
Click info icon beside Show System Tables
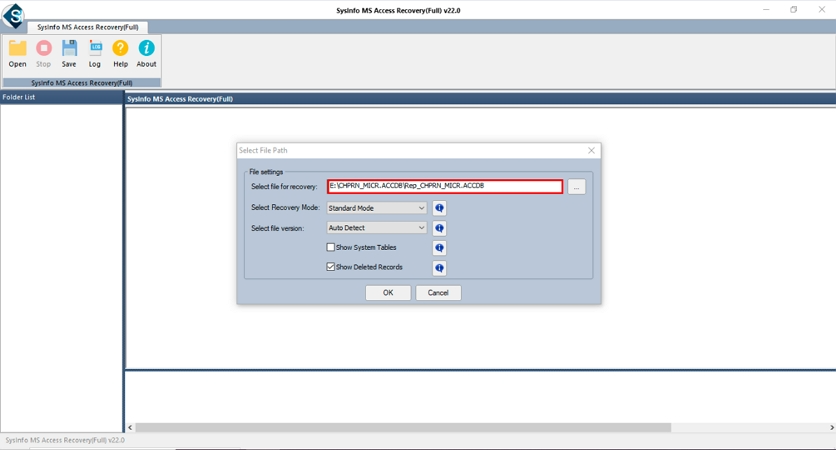click(439, 248)
